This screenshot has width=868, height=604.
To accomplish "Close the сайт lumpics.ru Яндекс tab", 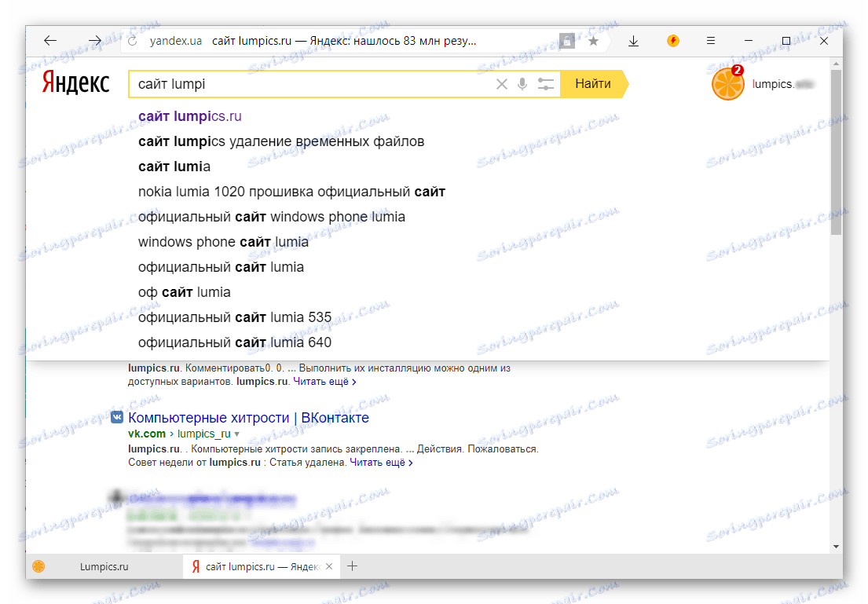I will [x=329, y=566].
